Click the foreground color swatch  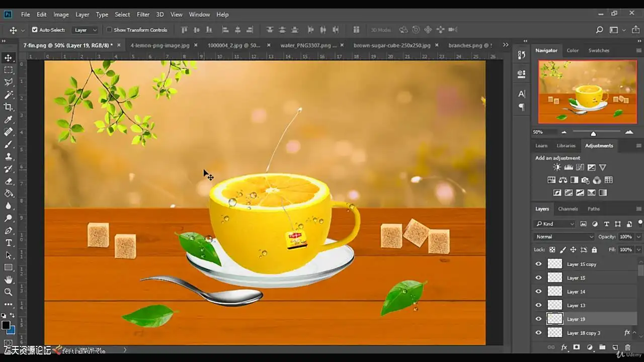tap(6, 325)
